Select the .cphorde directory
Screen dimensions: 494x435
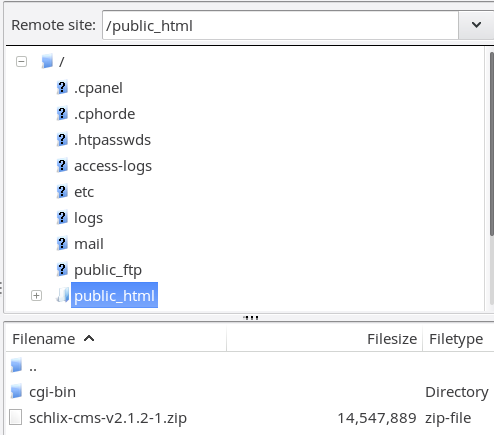[x=104, y=114]
